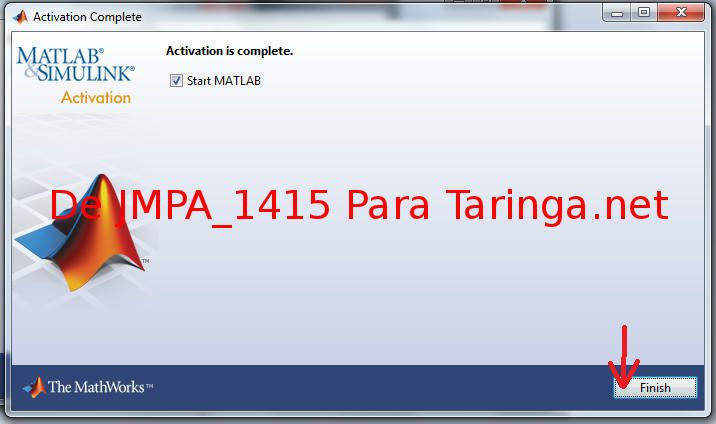Close the Activation Complete window
This screenshot has width=716, height=424.
click(681, 13)
